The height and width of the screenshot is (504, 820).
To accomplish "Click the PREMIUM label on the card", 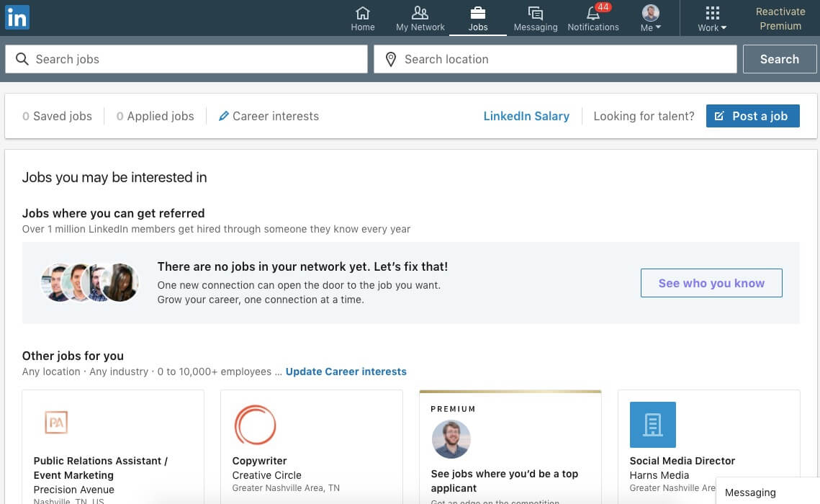I will [x=453, y=409].
